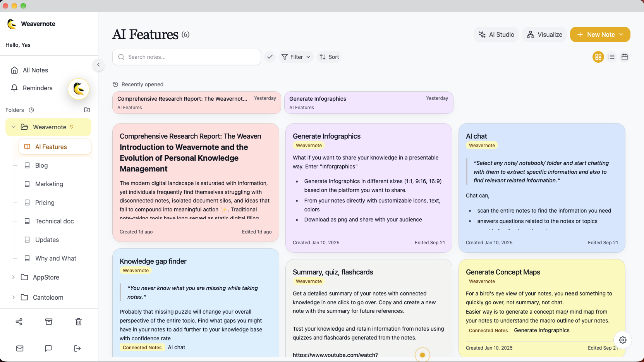Open the Comprehensive Research Report card
This screenshot has height=362, width=644.
coord(196,182)
